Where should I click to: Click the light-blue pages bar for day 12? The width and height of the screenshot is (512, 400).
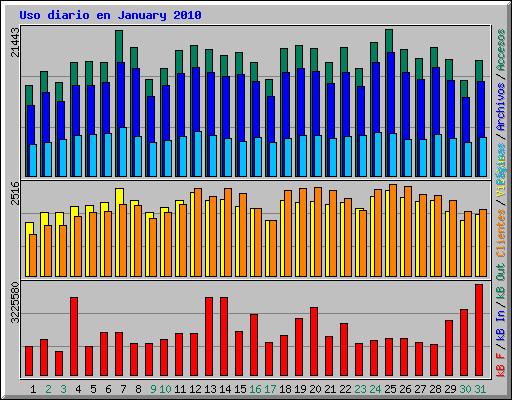click(198, 154)
